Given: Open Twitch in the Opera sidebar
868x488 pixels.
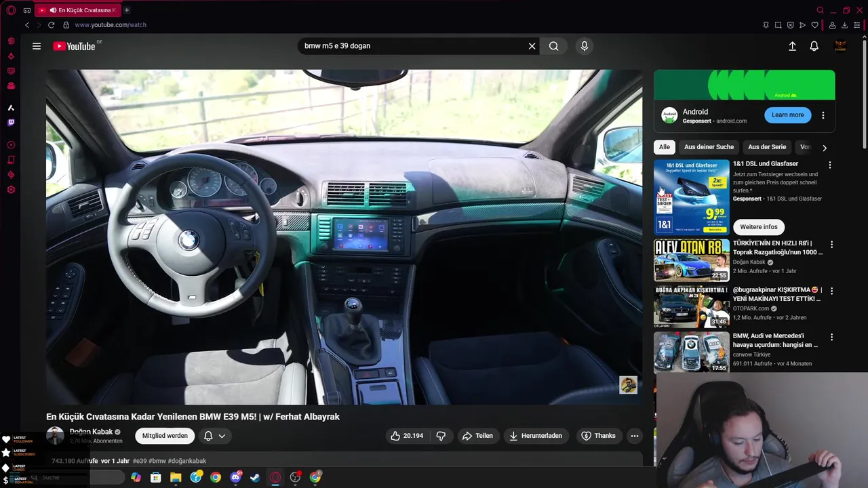Looking at the screenshot, I should (x=11, y=123).
